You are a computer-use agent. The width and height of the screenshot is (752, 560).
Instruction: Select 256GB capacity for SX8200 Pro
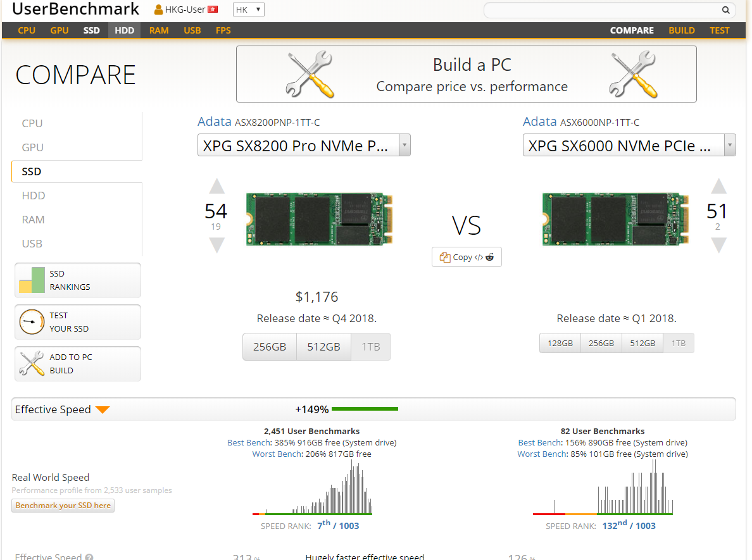pos(270,347)
